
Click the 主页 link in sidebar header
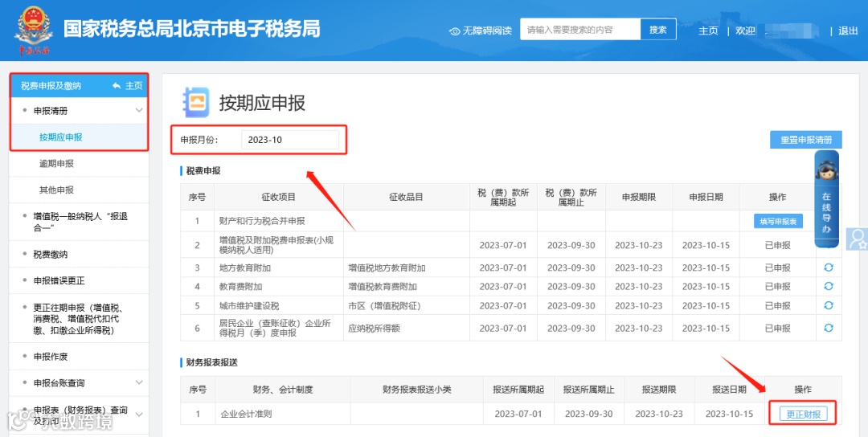pos(134,86)
